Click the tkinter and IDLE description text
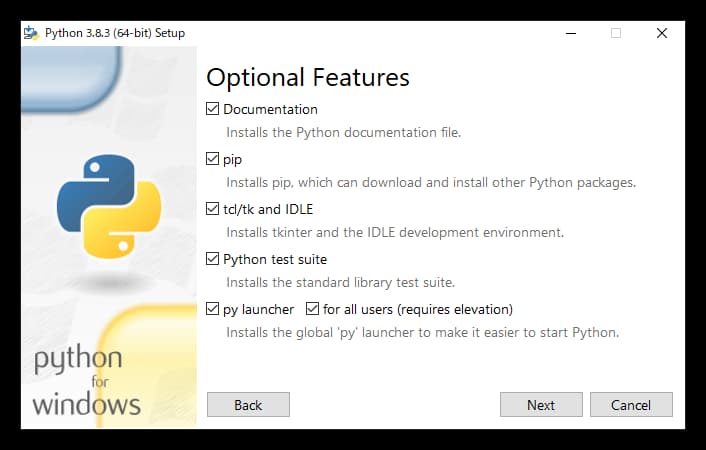 pyautogui.click(x=395, y=232)
